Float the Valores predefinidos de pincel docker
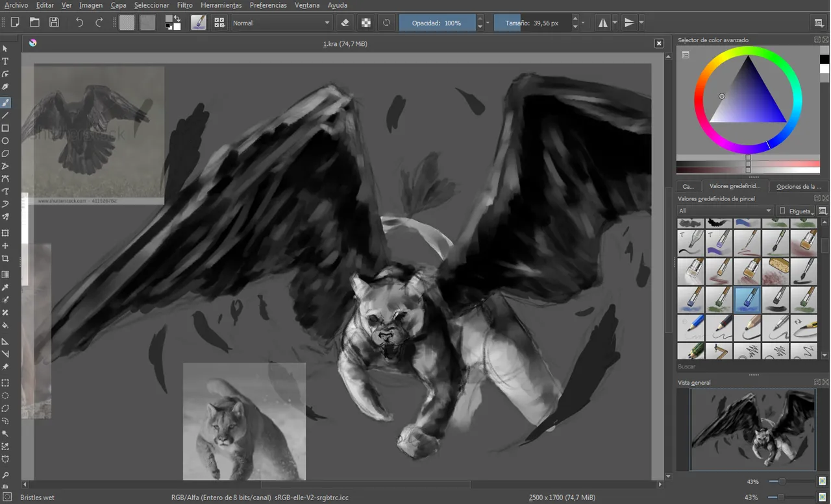 point(818,198)
